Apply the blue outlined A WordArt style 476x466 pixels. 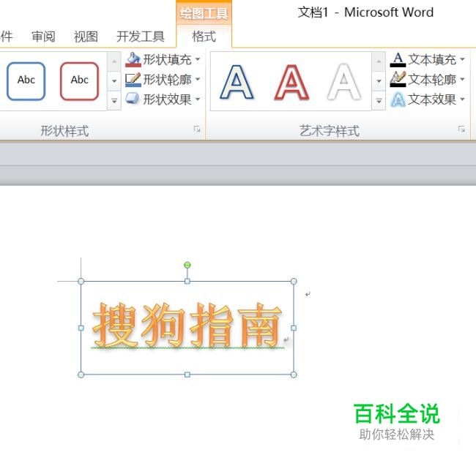(237, 82)
